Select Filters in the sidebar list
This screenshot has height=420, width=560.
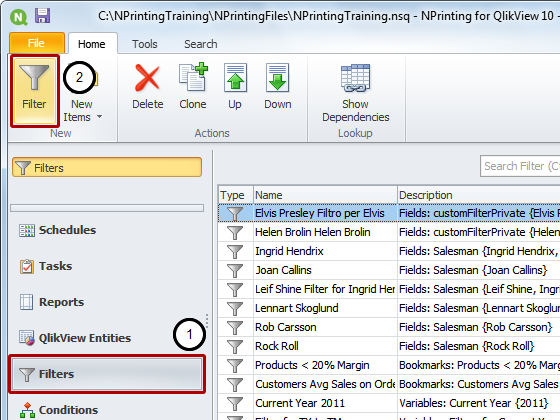[x=107, y=374]
